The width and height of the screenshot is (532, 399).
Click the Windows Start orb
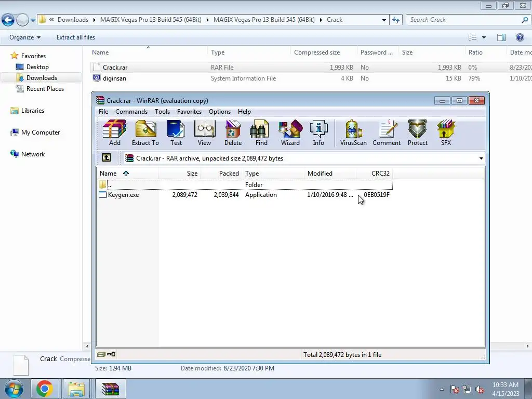pyautogui.click(x=14, y=389)
